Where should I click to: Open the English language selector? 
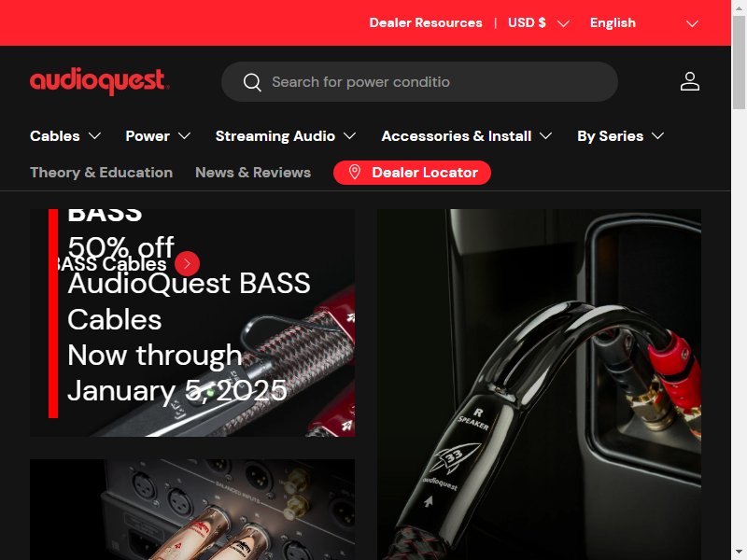pyautogui.click(x=644, y=22)
